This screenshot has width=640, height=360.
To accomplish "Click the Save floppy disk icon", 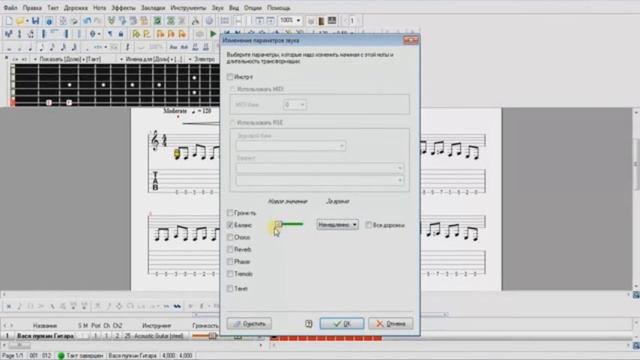I will pos(36,20).
